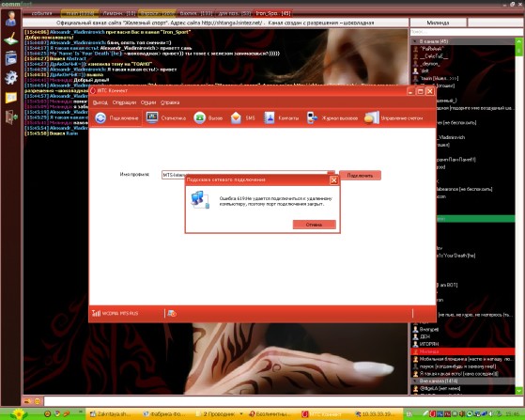Open the Журнал вызовов call log icon

312,117
